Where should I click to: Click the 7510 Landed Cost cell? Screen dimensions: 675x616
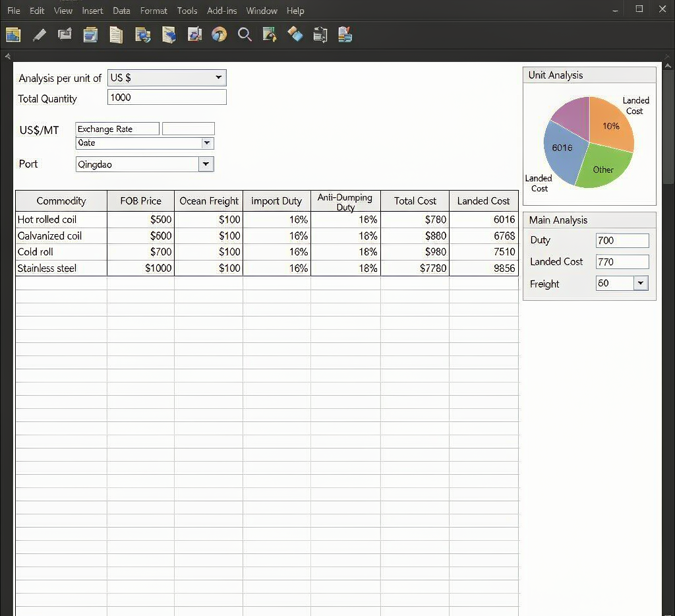[484, 251]
